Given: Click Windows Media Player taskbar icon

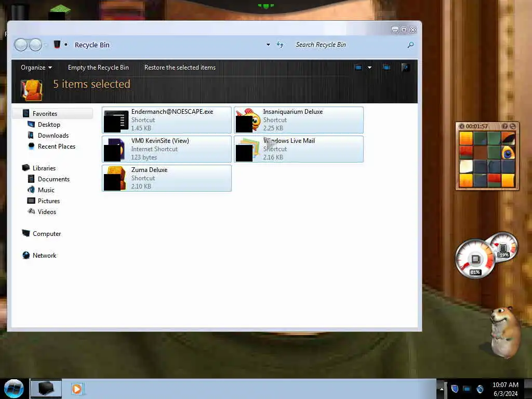Looking at the screenshot, I should [x=77, y=389].
